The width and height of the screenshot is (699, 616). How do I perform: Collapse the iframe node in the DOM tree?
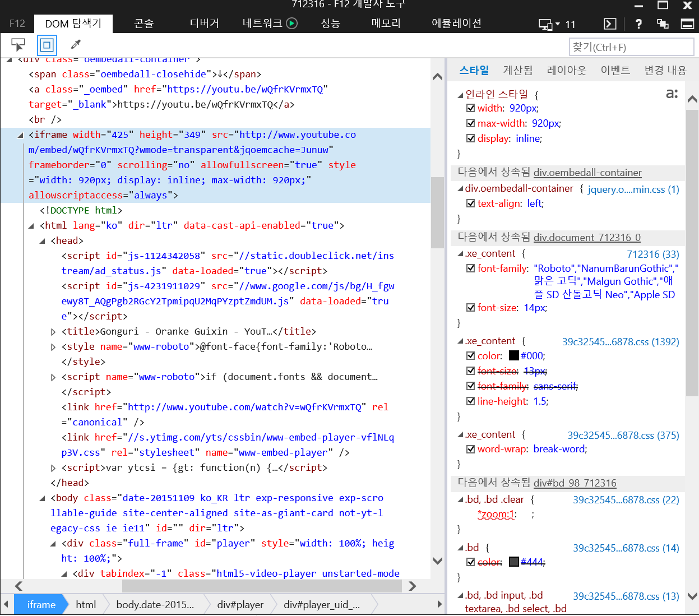tap(20, 135)
